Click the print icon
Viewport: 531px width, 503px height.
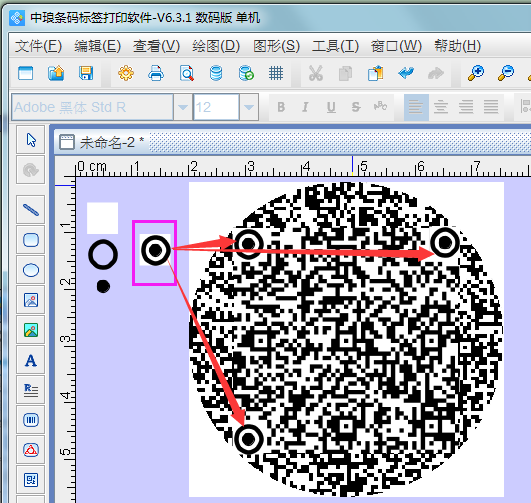(x=156, y=73)
